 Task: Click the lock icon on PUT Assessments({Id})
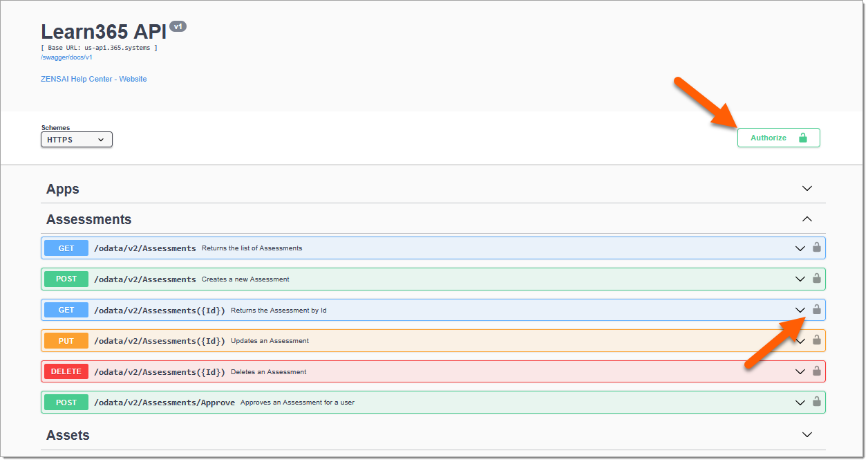pos(816,340)
